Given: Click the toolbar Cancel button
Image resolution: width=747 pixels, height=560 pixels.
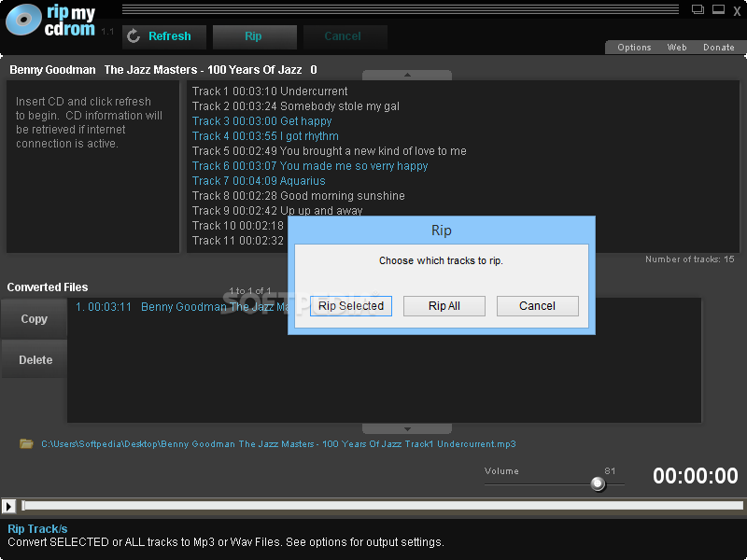Looking at the screenshot, I should (345, 36).
